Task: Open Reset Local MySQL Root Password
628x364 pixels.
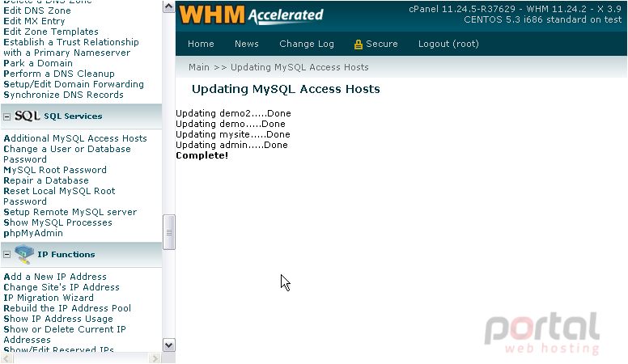Action: pos(59,196)
